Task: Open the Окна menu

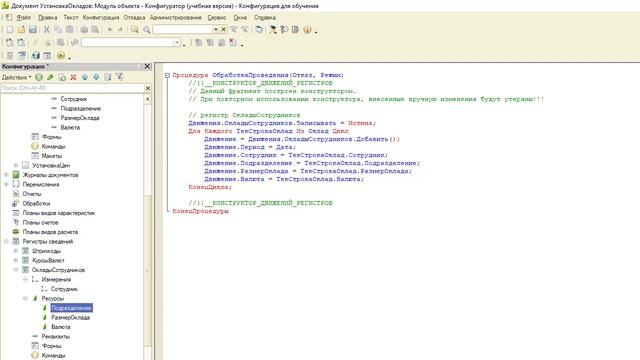Action: click(240, 18)
